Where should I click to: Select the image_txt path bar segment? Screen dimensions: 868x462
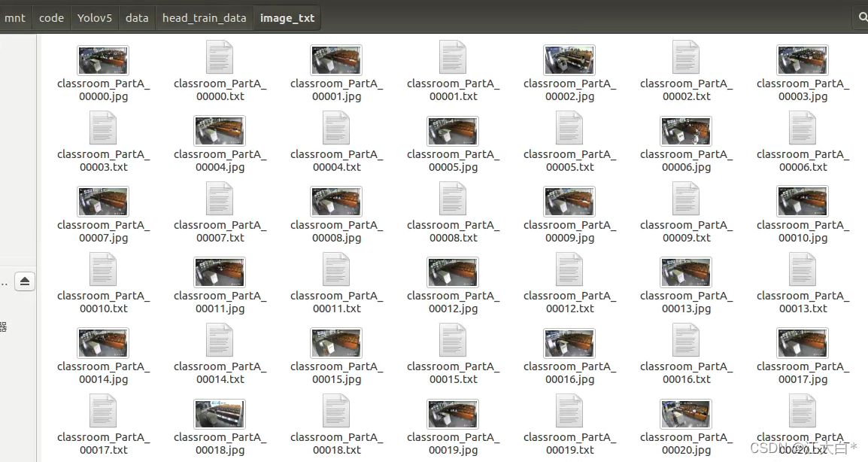pyautogui.click(x=287, y=18)
